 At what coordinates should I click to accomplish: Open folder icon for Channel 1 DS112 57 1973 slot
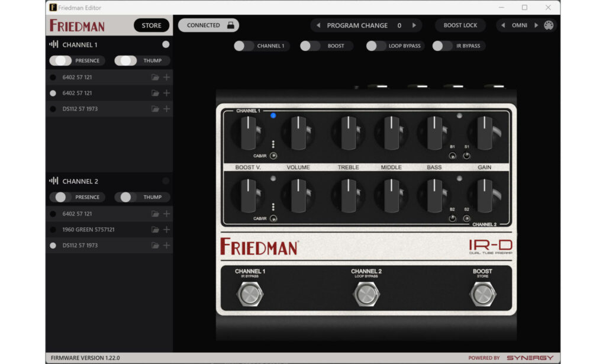(155, 109)
